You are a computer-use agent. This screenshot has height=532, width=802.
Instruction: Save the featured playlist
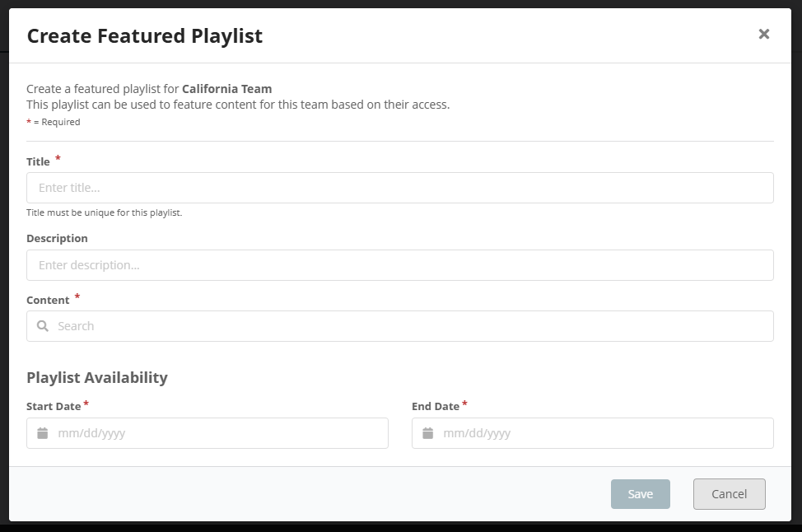[640, 494]
